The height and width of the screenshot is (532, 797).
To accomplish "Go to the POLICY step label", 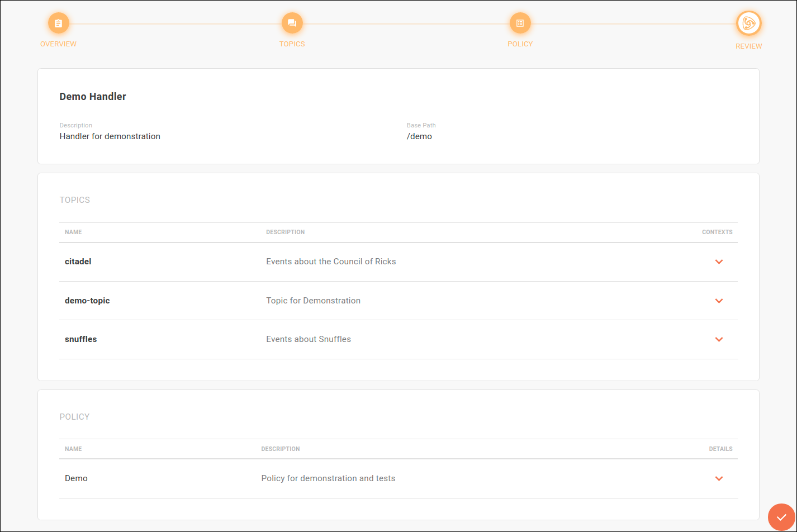I will coord(520,44).
